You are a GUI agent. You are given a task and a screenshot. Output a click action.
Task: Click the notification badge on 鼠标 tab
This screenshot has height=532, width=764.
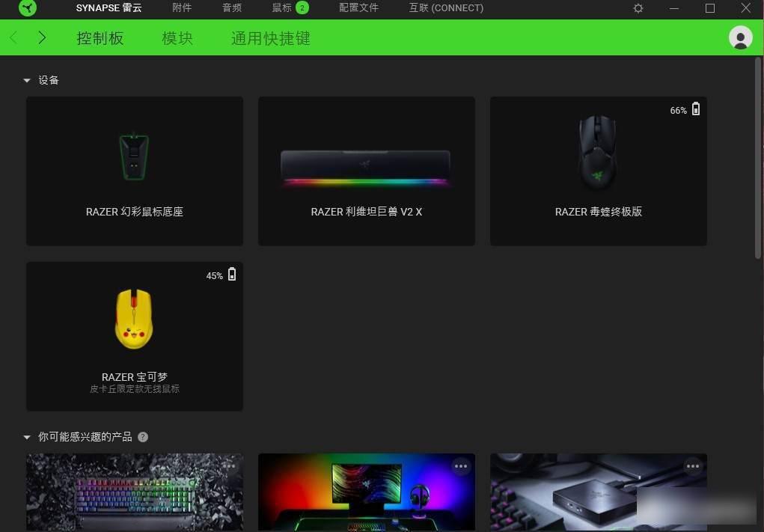302,7
